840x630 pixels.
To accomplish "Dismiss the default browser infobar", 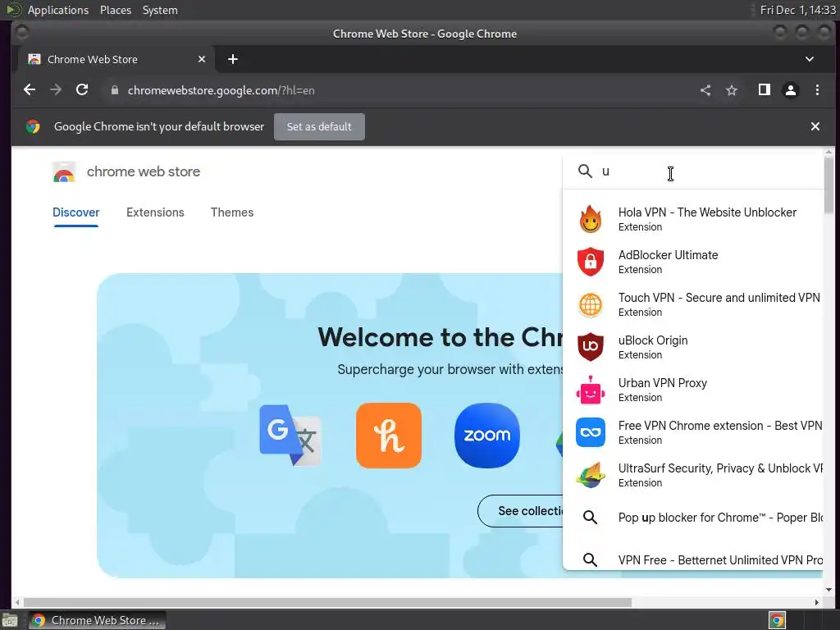I will point(815,126).
